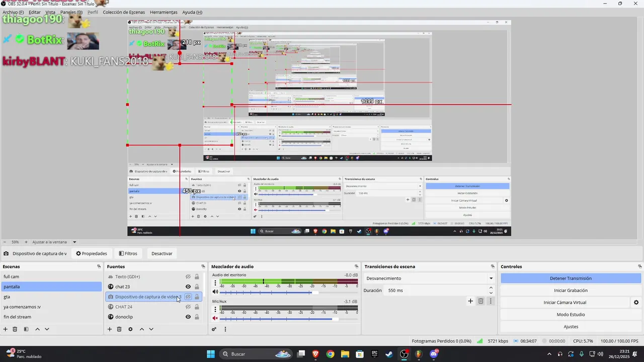This screenshot has width=644, height=362.
Task: Unmute the Mic/Aux channel
Action: [x=215, y=318]
